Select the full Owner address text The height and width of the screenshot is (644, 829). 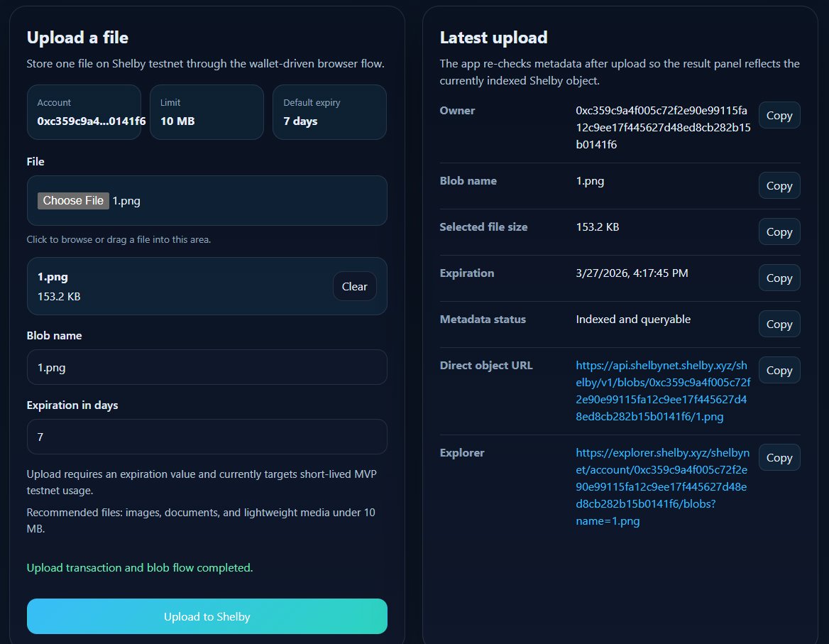tap(663, 127)
